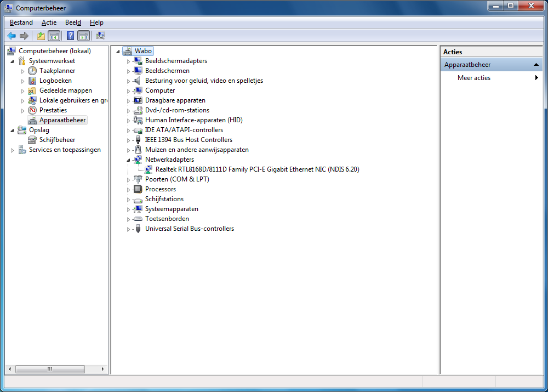The height and width of the screenshot is (392, 548).
Task: Toggle the show/hide console tree button
Action: pos(54,36)
